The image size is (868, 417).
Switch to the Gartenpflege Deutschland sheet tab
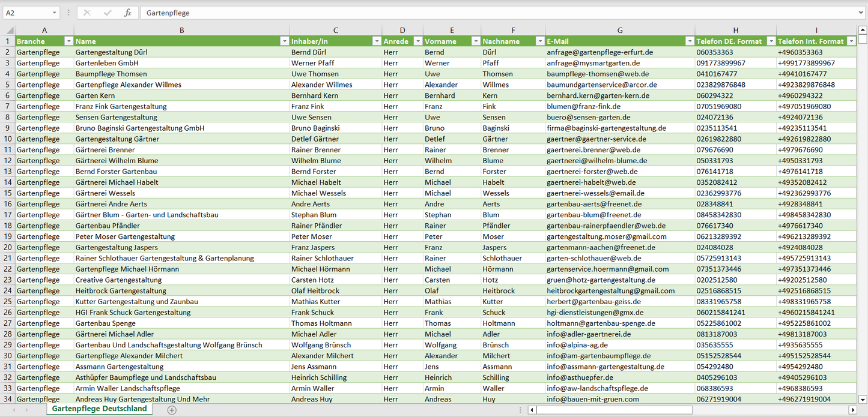pos(99,409)
